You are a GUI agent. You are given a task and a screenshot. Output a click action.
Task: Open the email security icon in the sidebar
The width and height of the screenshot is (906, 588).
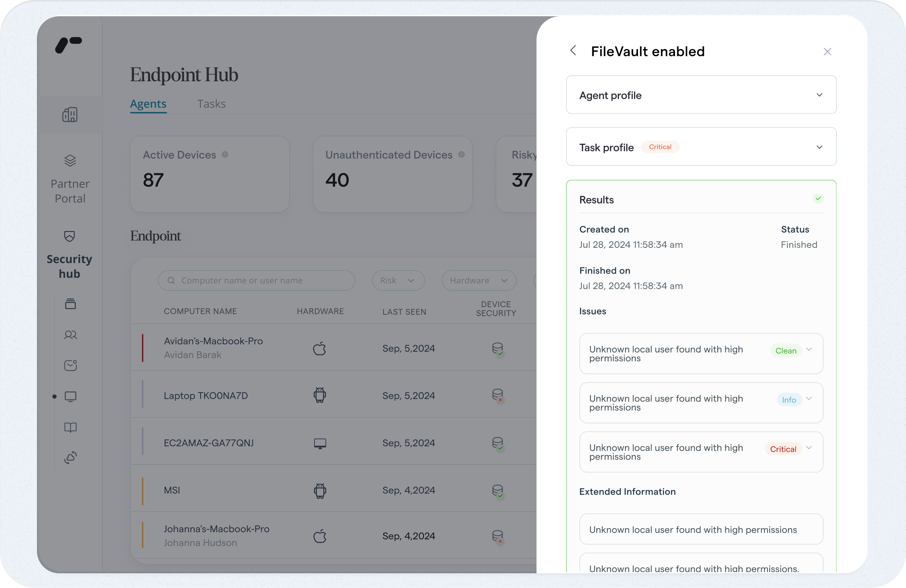[x=71, y=365]
